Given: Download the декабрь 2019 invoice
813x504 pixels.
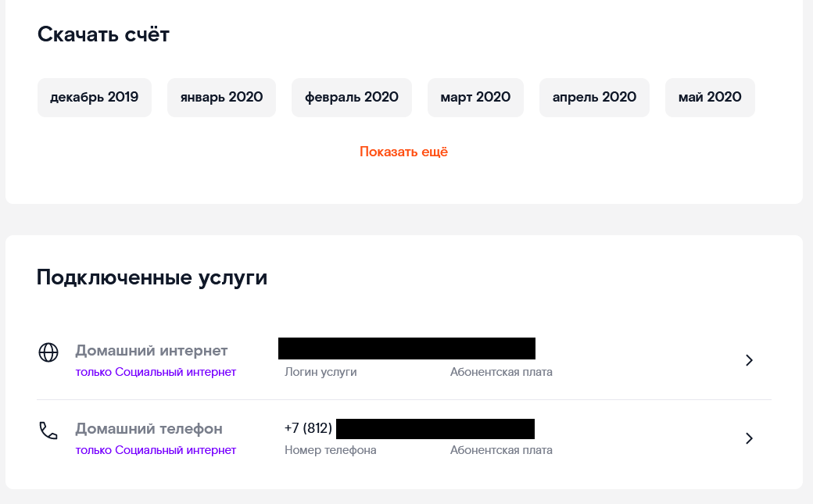Looking at the screenshot, I should click(95, 98).
